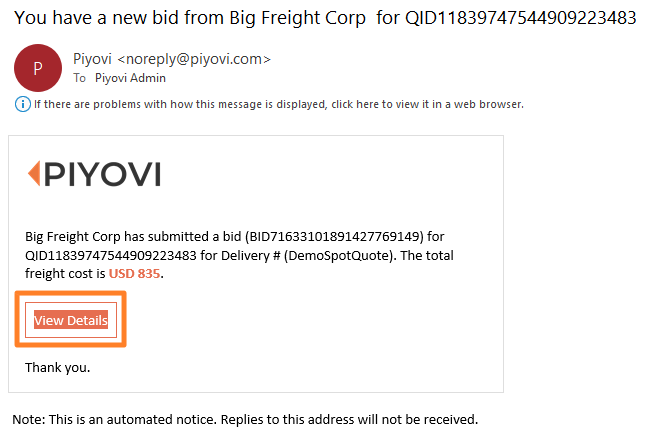Click the email subject line heading
This screenshot has height=442, width=657.
tap(325, 18)
